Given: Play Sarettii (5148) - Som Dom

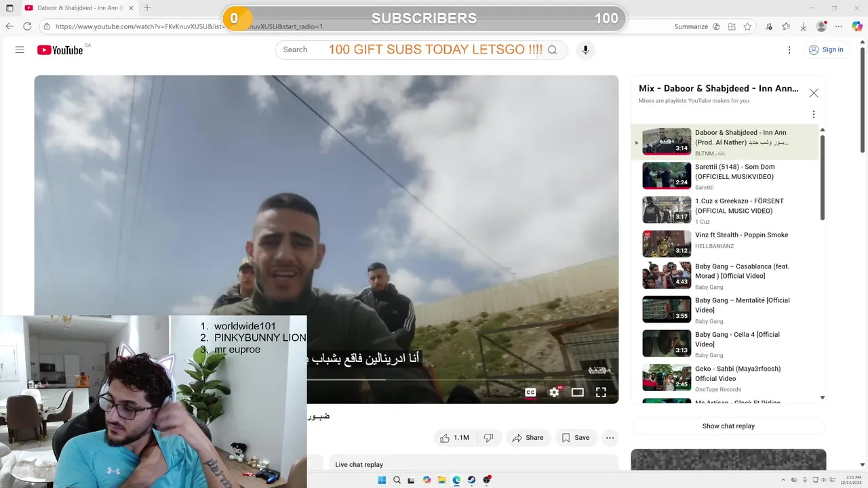Looking at the screenshot, I should click(725, 176).
